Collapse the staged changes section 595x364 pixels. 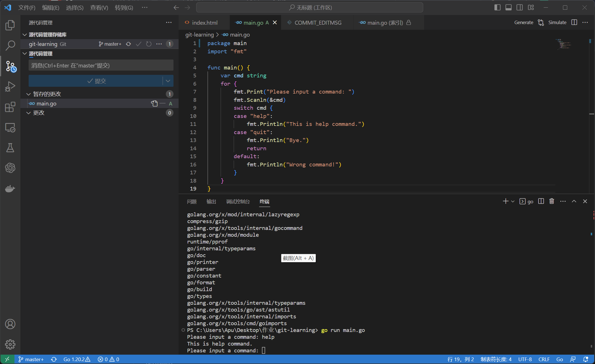point(29,94)
